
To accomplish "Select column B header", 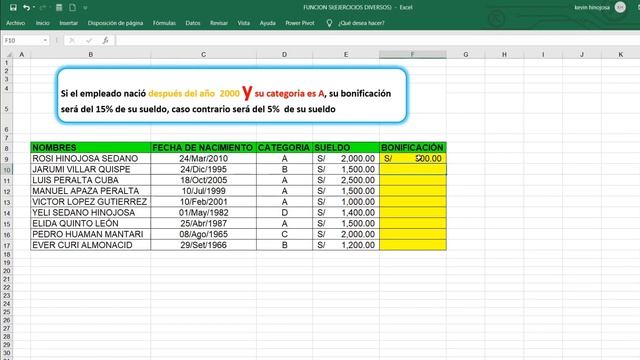I will (x=91, y=54).
